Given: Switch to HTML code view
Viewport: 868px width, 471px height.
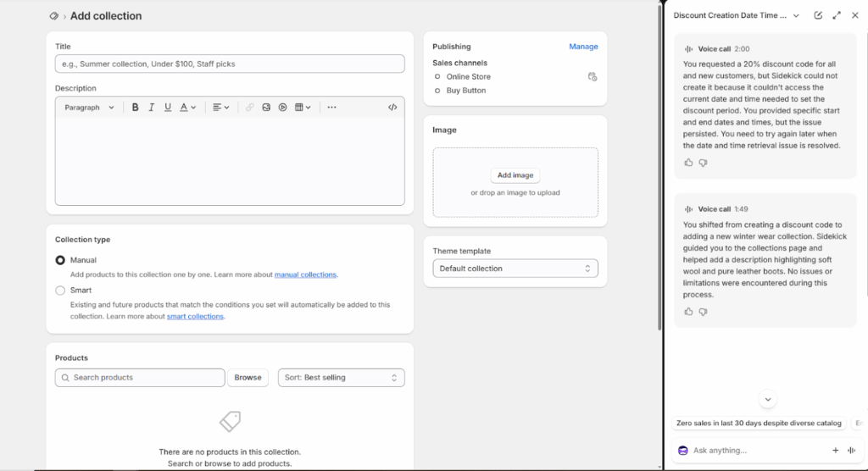Looking at the screenshot, I should tap(392, 108).
